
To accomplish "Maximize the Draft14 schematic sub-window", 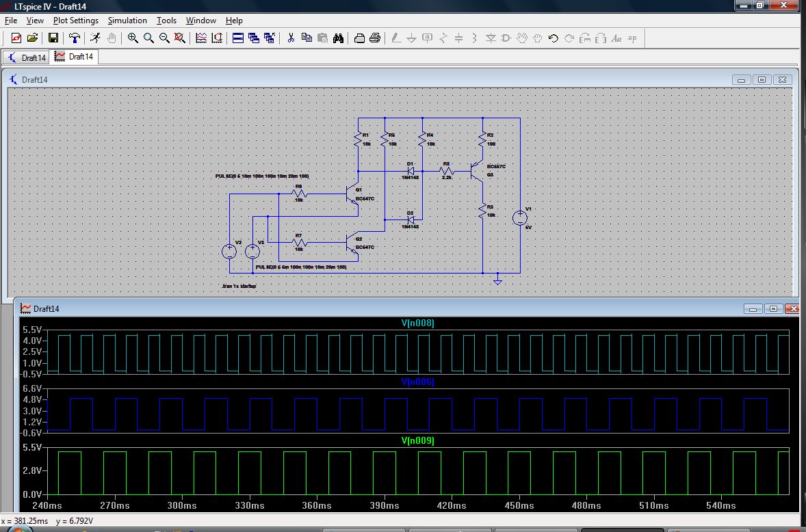I will [762, 79].
